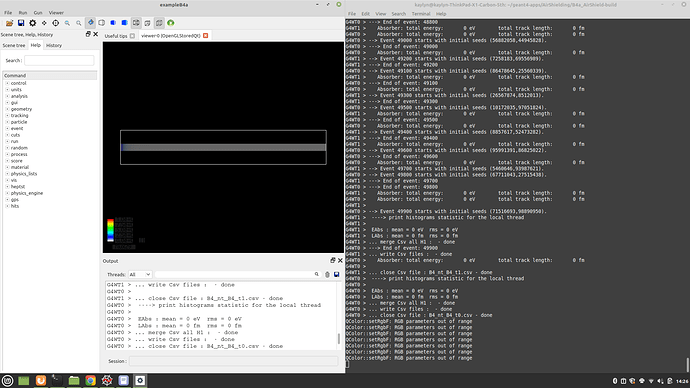Image resolution: width=690 pixels, height=388 pixels.
Task: Switch to the History tab
Action: 54,45
